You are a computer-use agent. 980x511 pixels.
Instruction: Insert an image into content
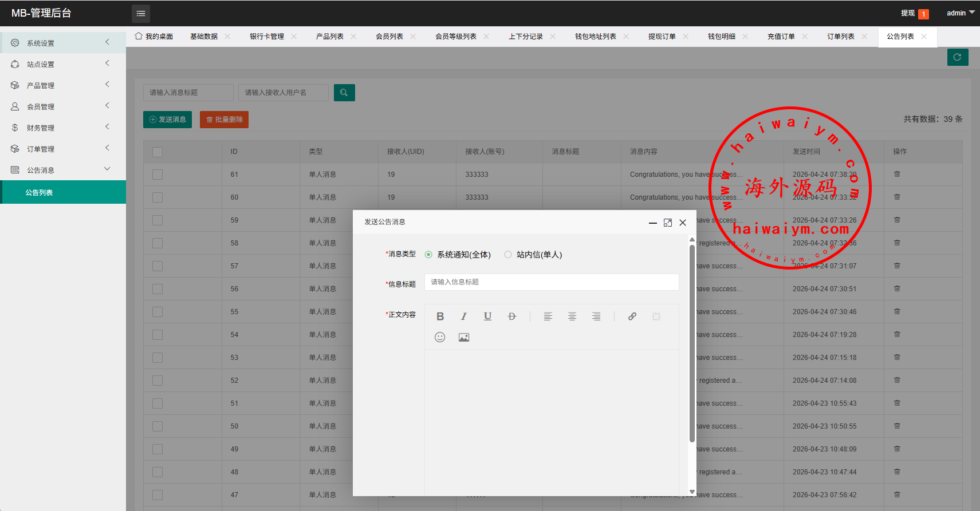(464, 338)
